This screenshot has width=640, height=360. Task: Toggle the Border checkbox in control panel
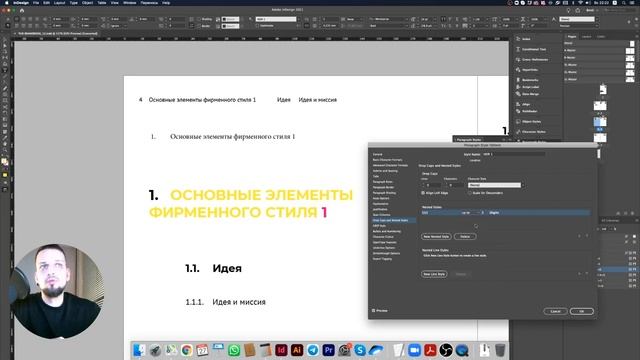click(x=199, y=26)
